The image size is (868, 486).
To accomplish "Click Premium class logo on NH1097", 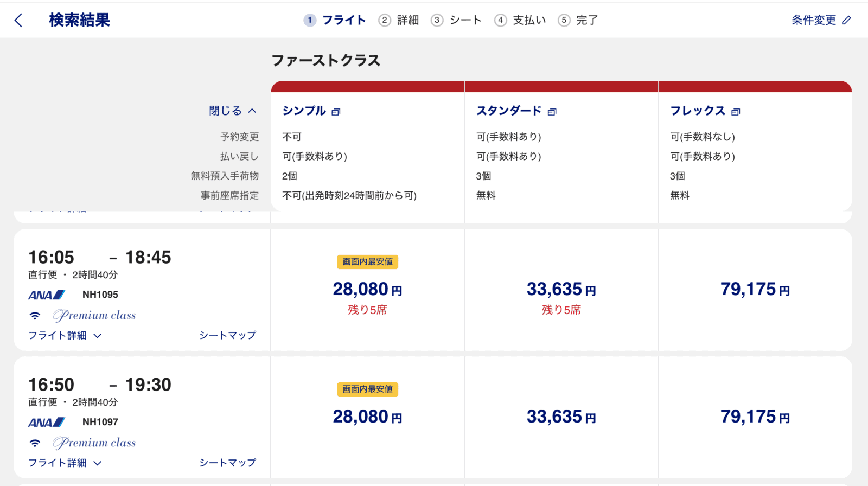I will coord(94,443).
